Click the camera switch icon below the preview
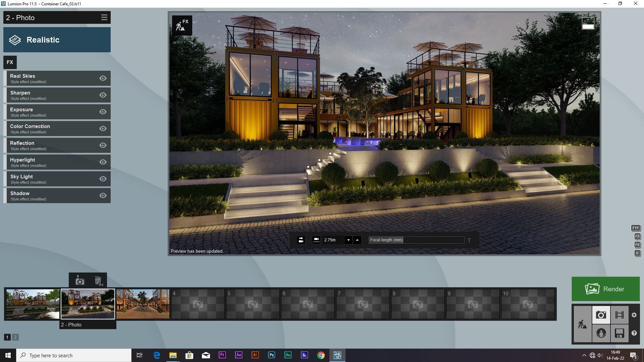 coord(301,240)
